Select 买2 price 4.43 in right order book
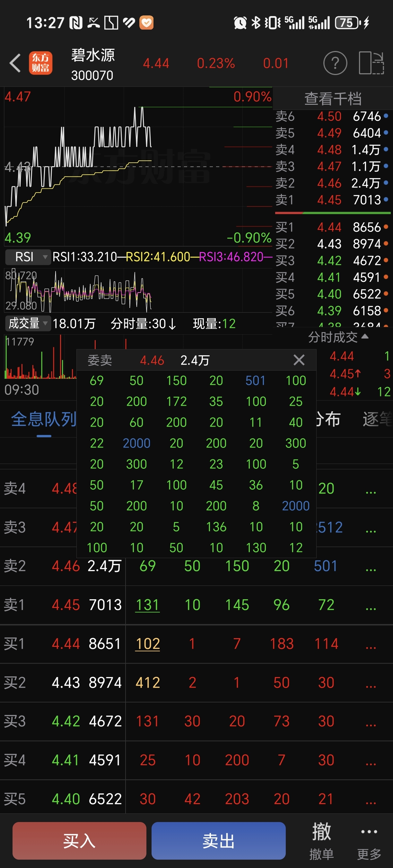Screen dimensions: 393x868 (329, 243)
